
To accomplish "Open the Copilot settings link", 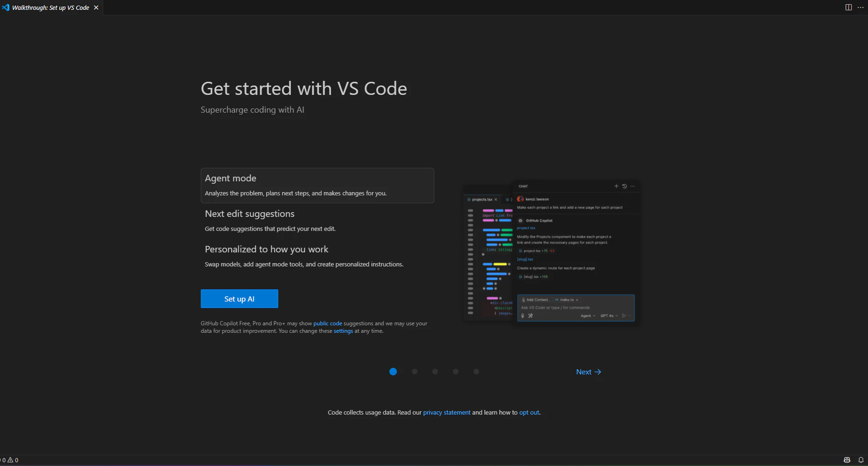I will 343,331.
